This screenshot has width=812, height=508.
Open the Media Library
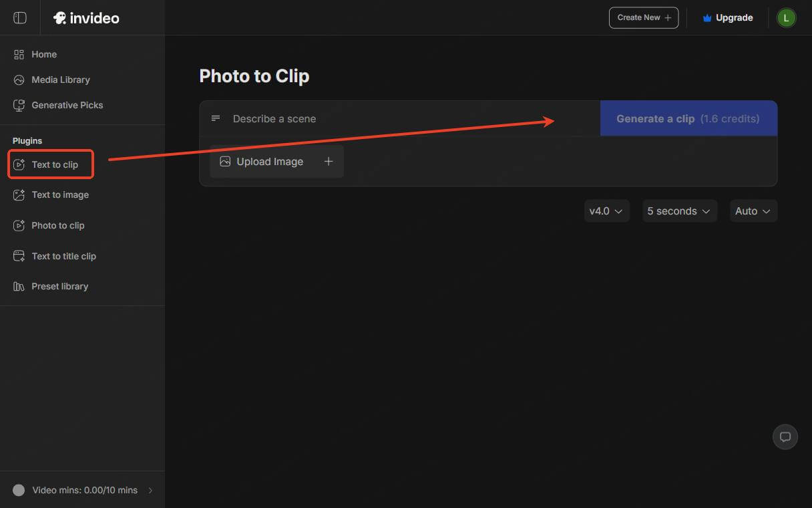pyautogui.click(x=60, y=80)
